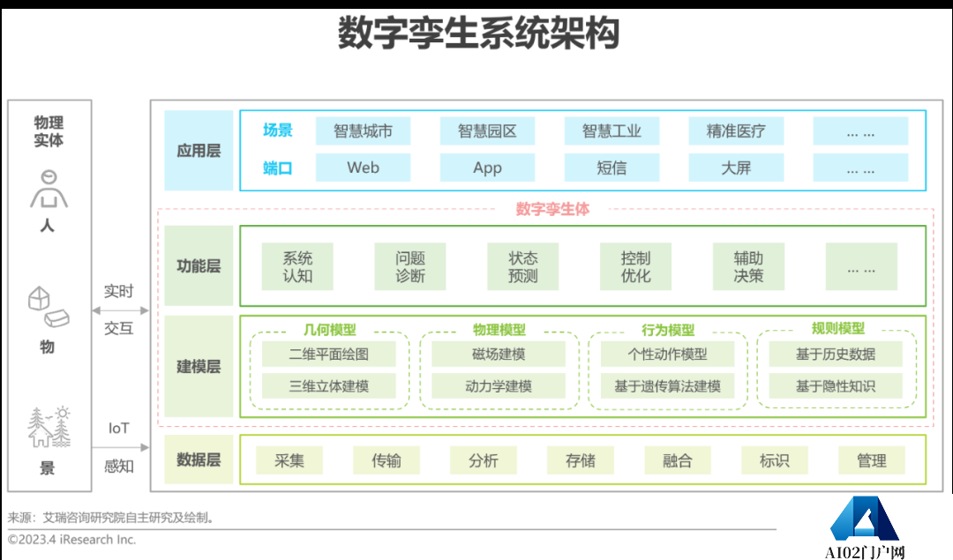953x560 pixels.
Task: Click the ©2023.4 iResearch Inc. text
Action: pos(71,540)
